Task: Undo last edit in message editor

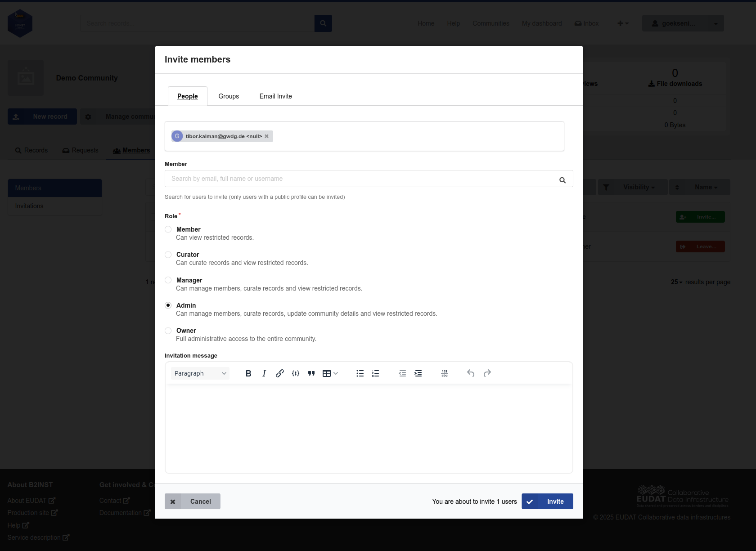Action: [471, 373]
